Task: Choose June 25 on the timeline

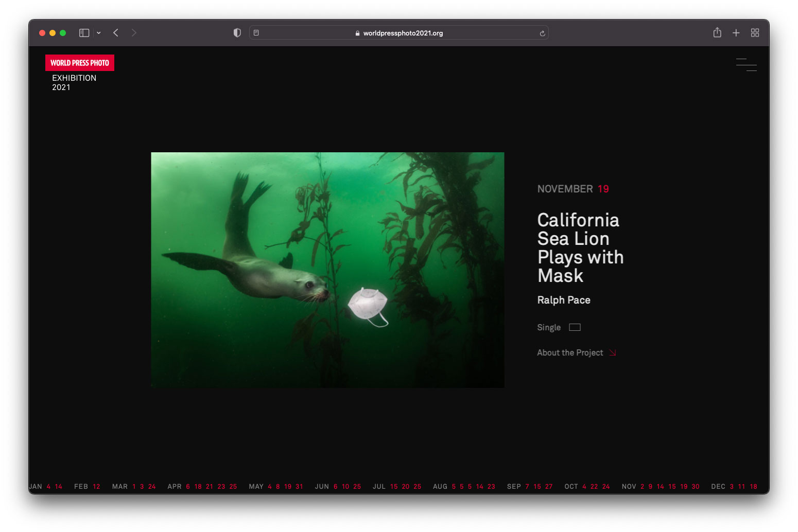Action: (x=357, y=486)
